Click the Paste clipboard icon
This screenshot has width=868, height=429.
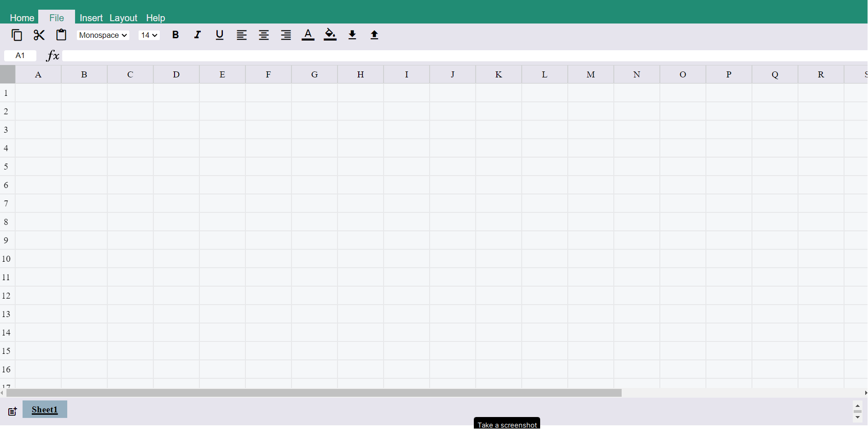click(x=61, y=35)
